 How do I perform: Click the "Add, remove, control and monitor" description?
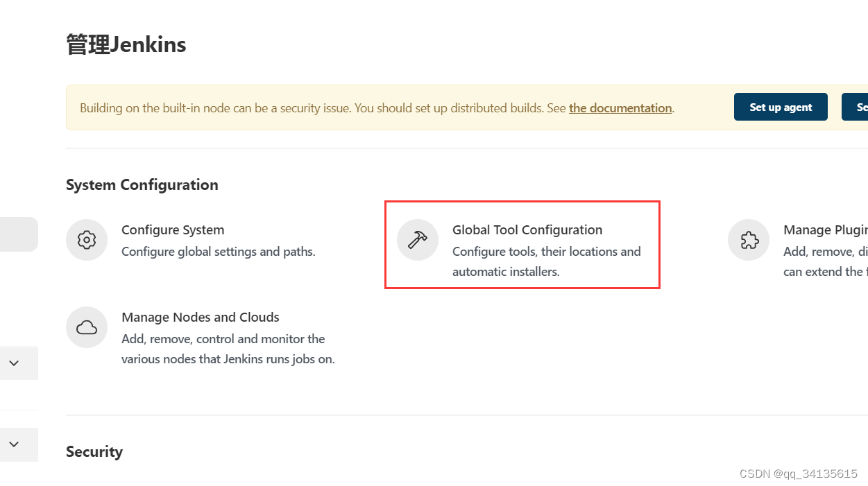[x=223, y=339]
